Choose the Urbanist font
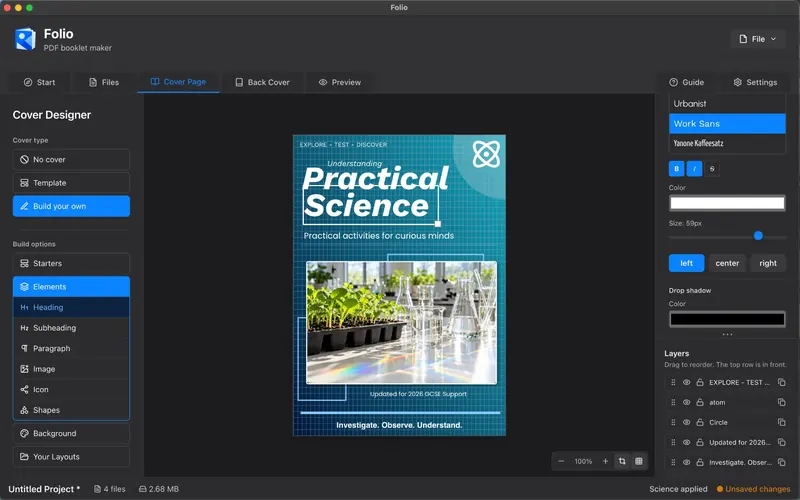 (x=727, y=104)
